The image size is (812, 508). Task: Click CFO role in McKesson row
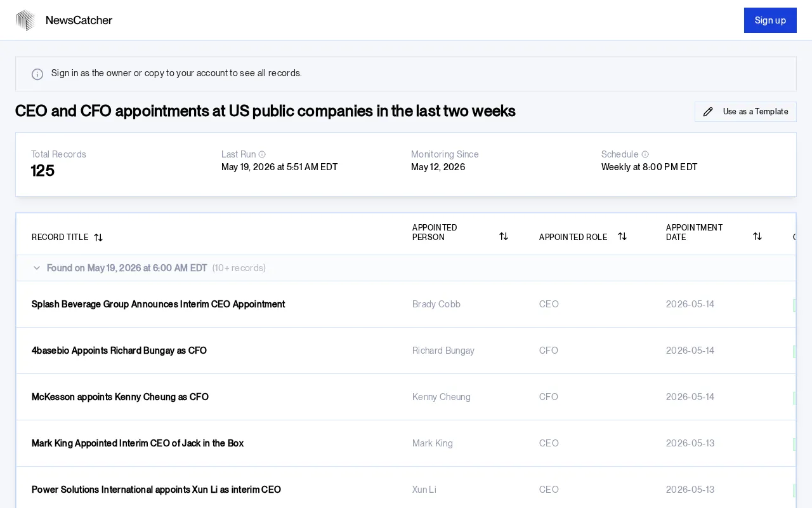pyautogui.click(x=549, y=397)
